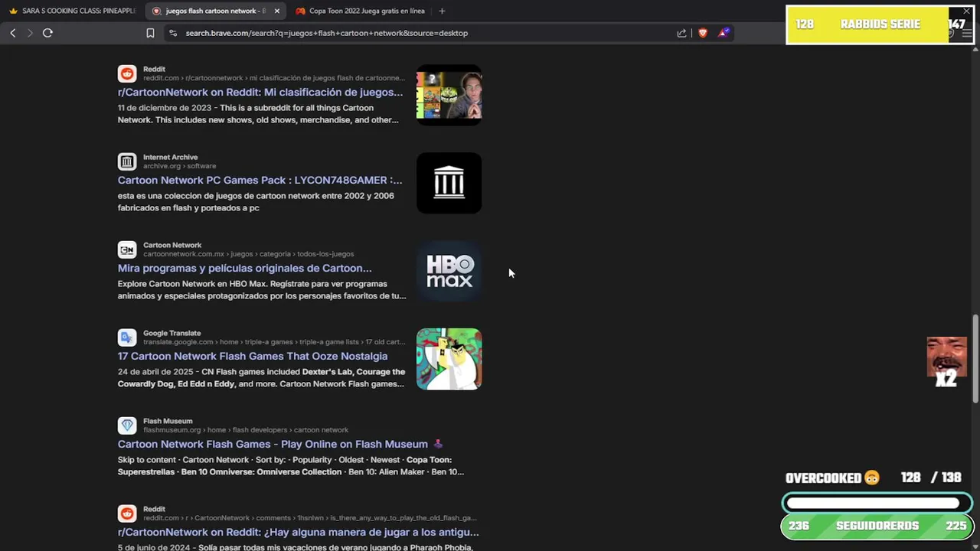Image resolution: width=980 pixels, height=551 pixels.
Task: Open 'r/CartoonNetwork on Reddit: ¿Hay alguna manera de jugar' link
Action: click(x=299, y=533)
